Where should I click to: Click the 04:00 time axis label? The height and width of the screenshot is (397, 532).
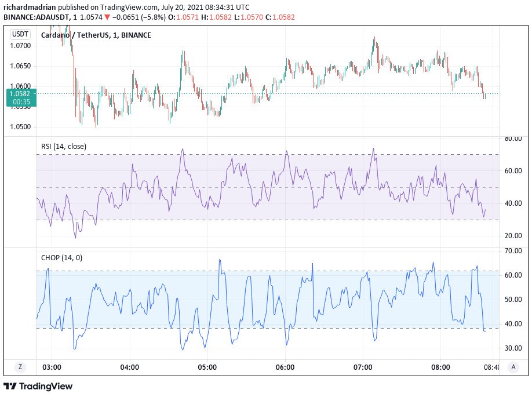(x=130, y=367)
